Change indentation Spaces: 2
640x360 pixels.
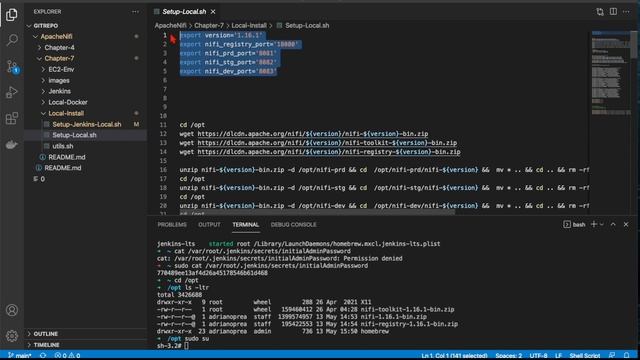pyautogui.click(x=509, y=356)
